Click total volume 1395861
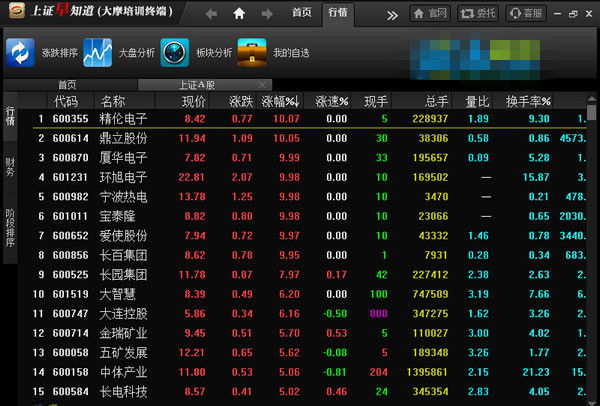The image size is (600, 406). (x=427, y=372)
